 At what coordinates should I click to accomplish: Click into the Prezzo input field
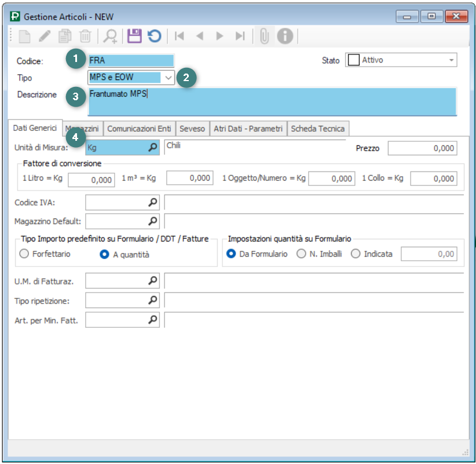(422, 148)
